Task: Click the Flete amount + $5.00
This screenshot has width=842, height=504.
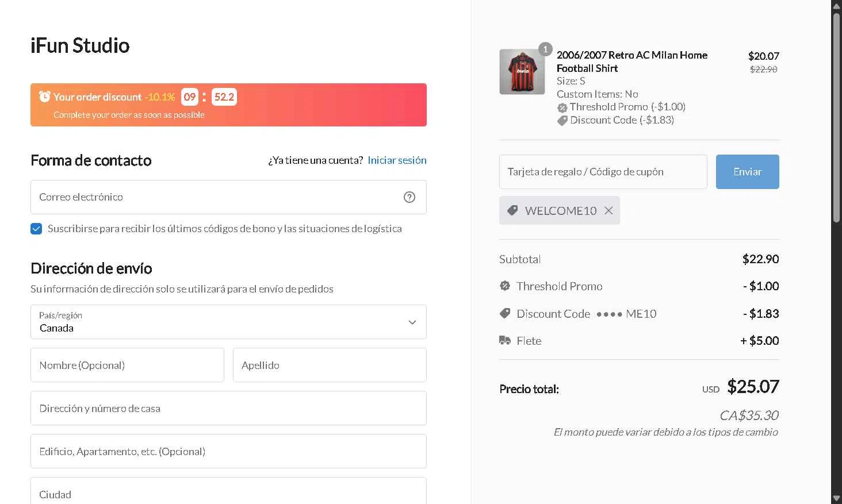Action: 760,341
